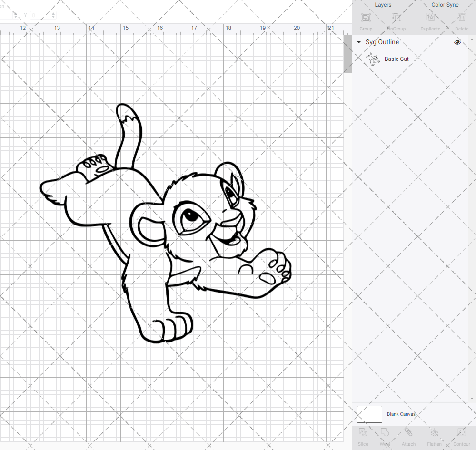Screen dimensions: 476x450
Task: Click the Flatten tool icon
Action: point(435,432)
